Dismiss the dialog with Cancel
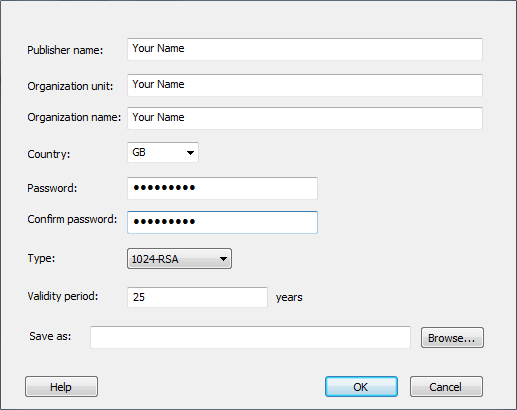517x410 pixels. (446, 387)
